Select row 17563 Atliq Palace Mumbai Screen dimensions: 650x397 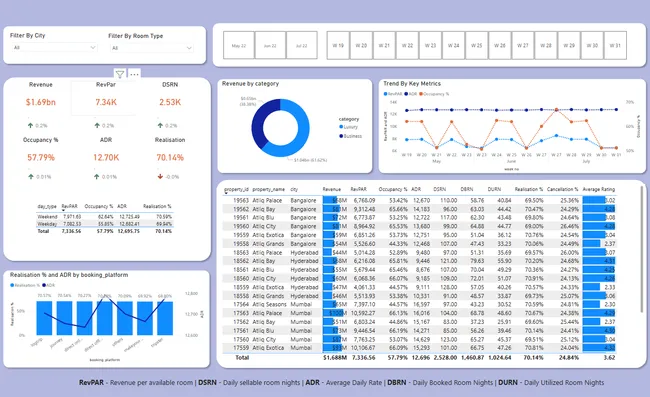point(420,313)
